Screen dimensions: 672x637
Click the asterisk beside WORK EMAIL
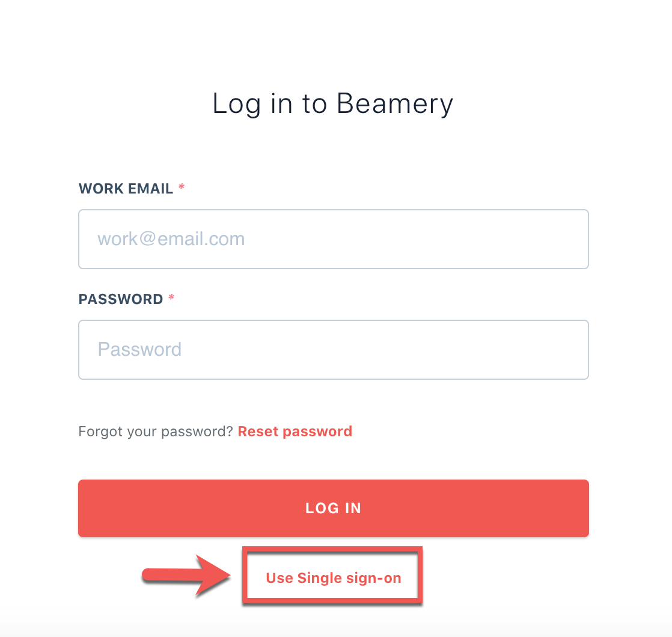tap(182, 188)
